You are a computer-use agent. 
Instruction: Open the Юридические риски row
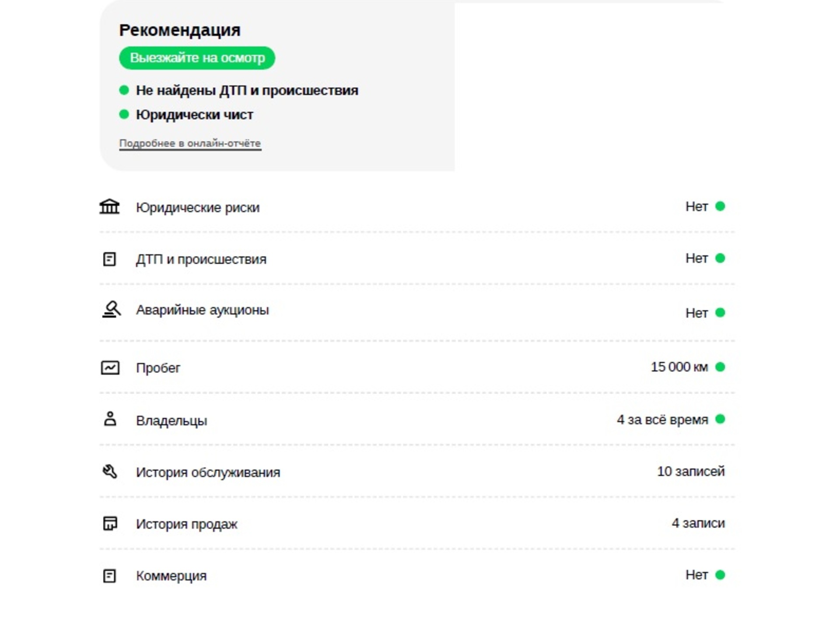[x=417, y=206]
